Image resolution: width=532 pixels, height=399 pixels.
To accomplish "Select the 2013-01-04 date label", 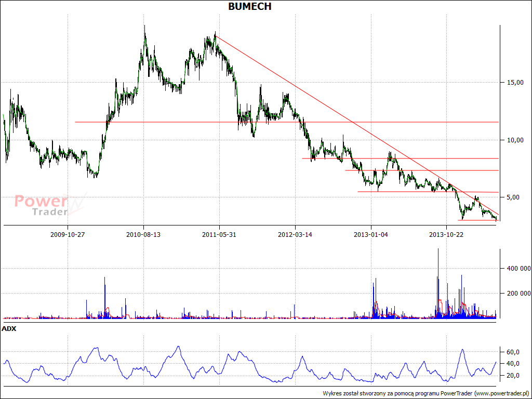I will [371, 234].
